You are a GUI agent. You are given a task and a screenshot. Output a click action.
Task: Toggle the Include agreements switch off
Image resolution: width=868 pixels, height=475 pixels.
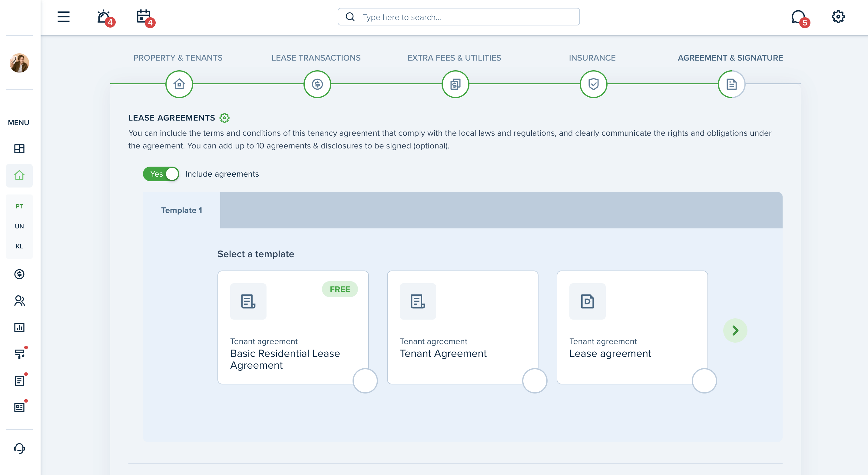pos(161,174)
